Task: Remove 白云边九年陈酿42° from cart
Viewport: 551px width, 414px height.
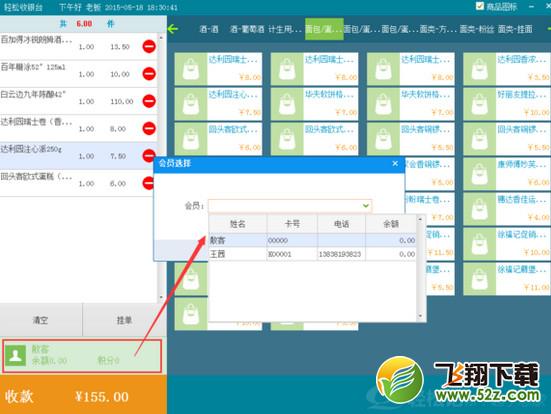Action: click(x=149, y=101)
